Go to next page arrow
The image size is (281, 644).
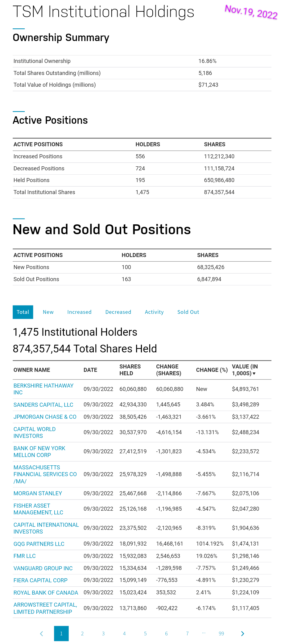click(242, 634)
